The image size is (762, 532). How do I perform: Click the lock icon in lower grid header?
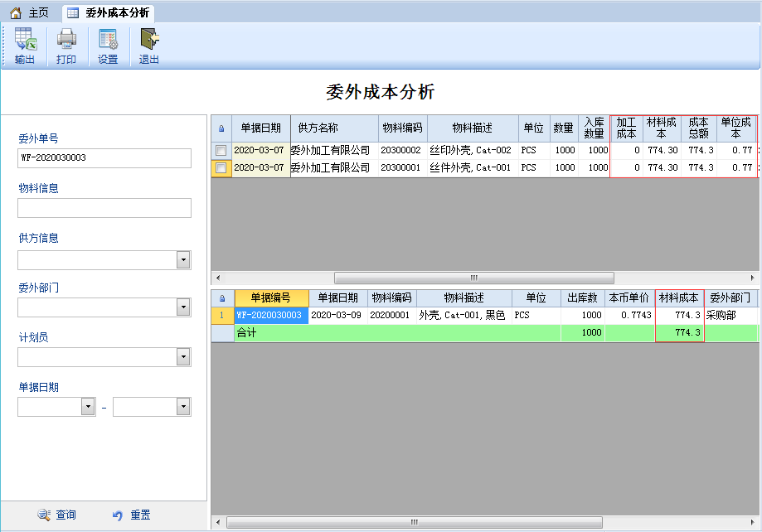(x=222, y=298)
